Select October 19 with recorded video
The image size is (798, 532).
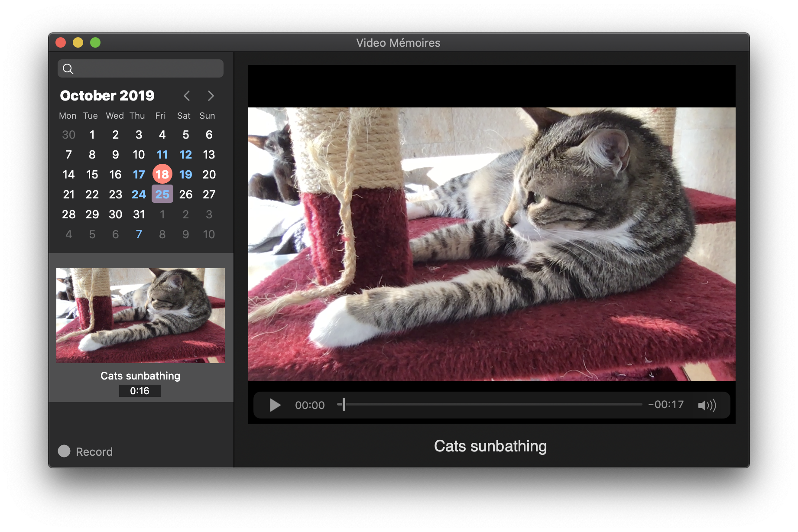tap(185, 174)
